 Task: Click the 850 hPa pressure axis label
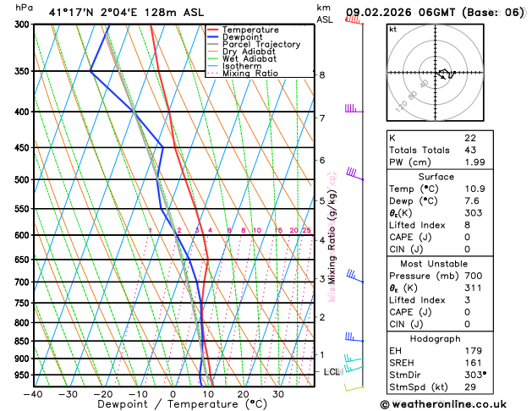tap(24, 341)
